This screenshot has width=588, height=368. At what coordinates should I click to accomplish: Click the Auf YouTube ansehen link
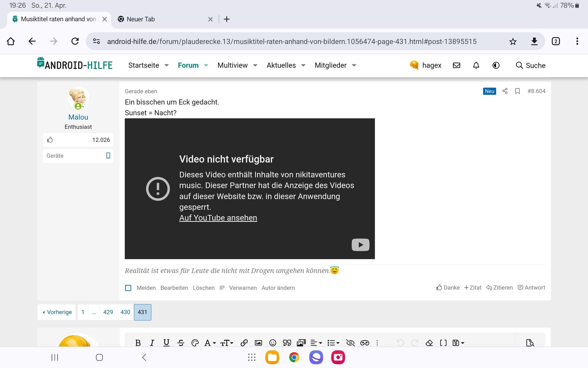pos(218,218)
